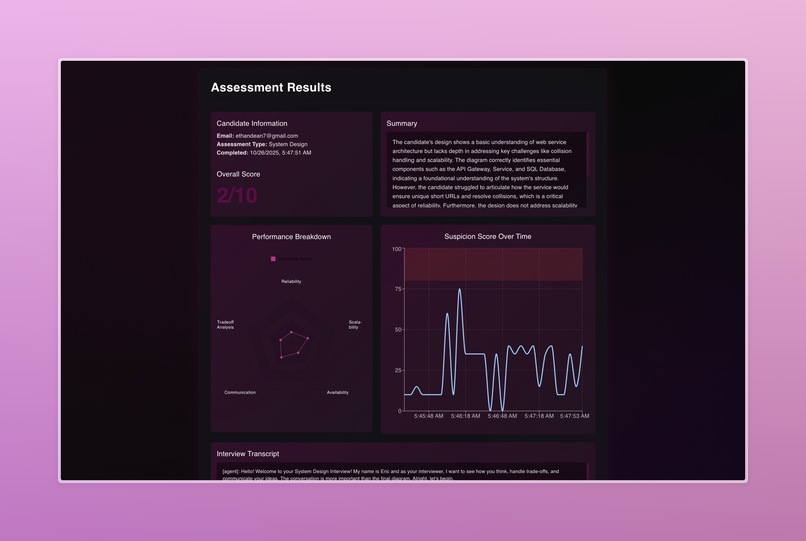
Task: Click the Scalability axis label on radar
Action: 355,324
